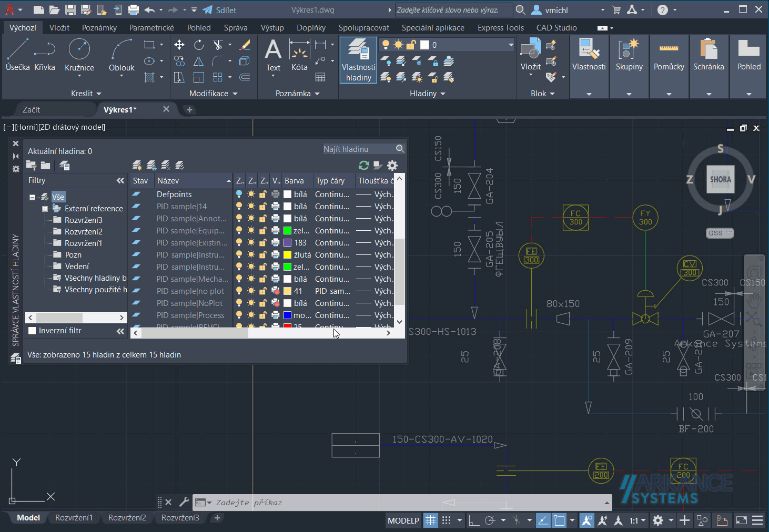
Task: Click the Sdílet share button
Action: (220, 10)
